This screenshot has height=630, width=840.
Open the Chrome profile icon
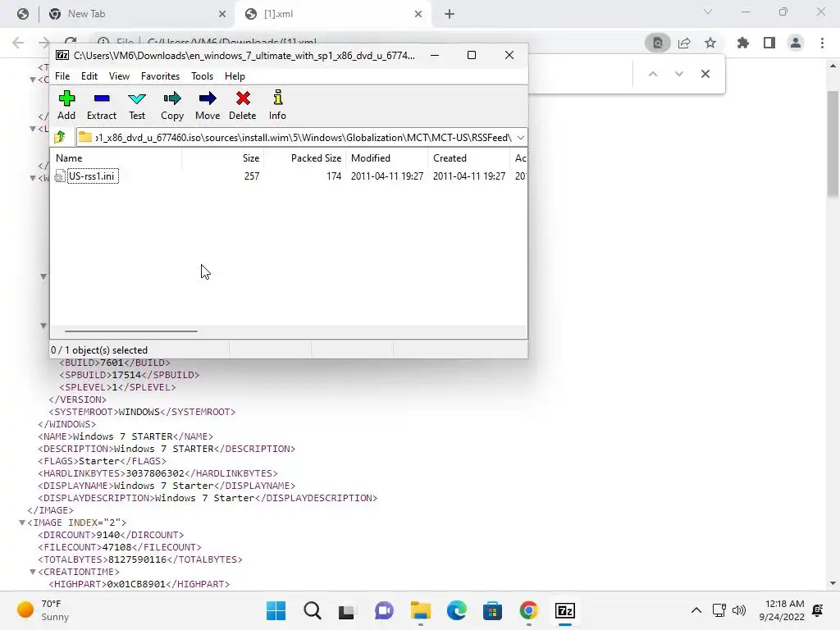pos(796,43)
